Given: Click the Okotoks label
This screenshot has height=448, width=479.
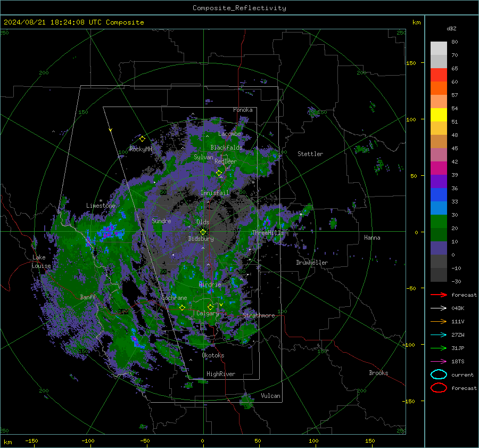Looking at the screenshot, I should pos(213,355).
